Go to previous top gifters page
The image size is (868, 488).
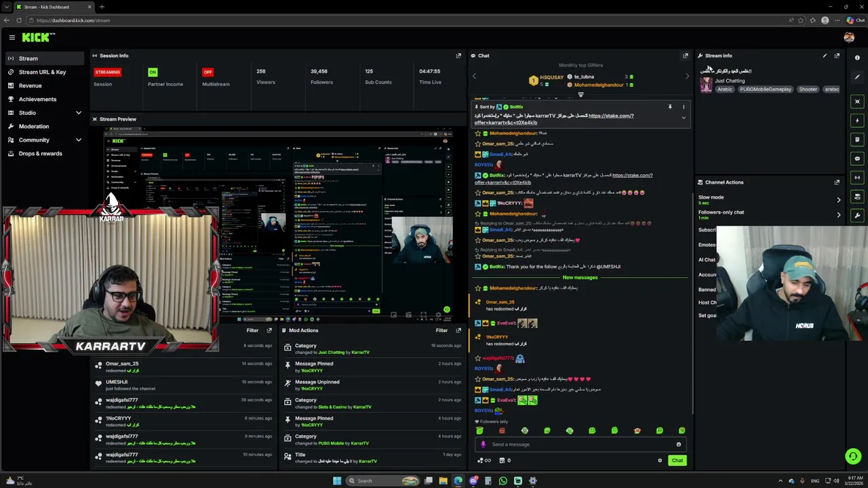[x=475, y=76]
